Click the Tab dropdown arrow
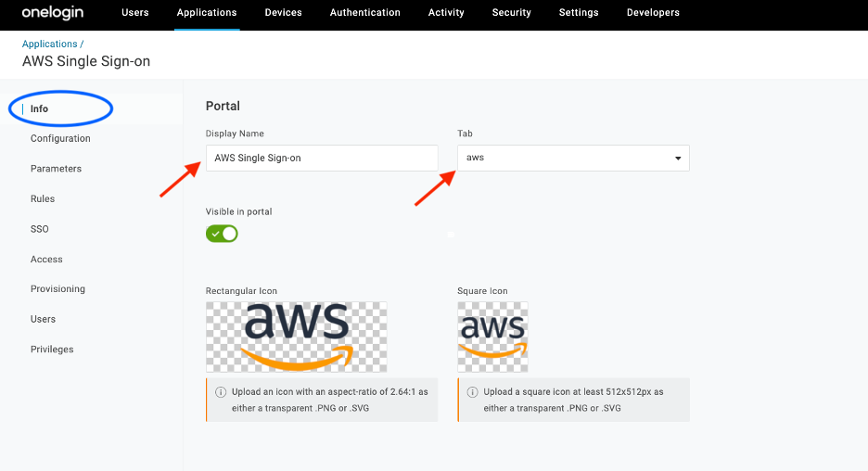Image resolution: width=868 pixels, height=471 pixels. [x=678, y=159]
